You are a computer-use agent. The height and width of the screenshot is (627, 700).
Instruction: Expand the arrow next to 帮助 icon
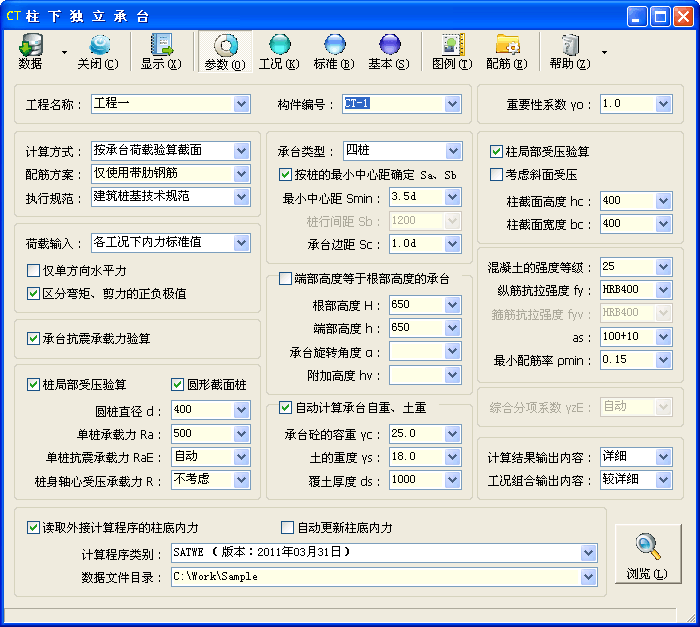pos(604,52)
